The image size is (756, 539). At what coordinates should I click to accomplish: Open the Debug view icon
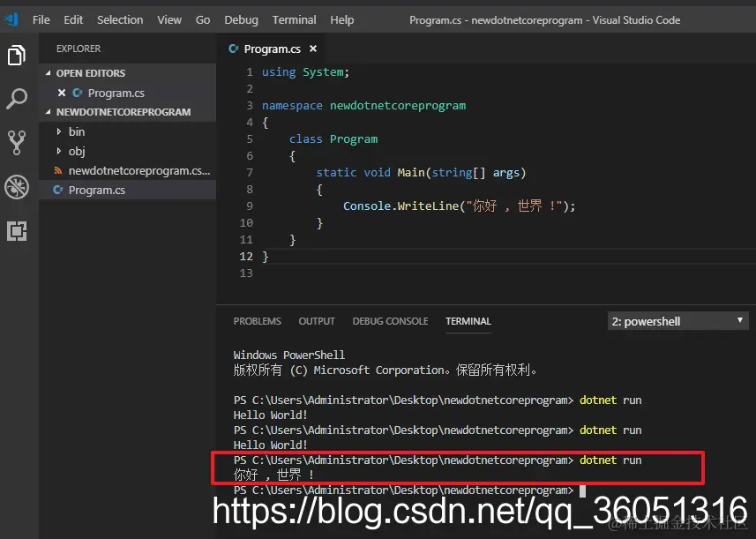coord(17,187)
